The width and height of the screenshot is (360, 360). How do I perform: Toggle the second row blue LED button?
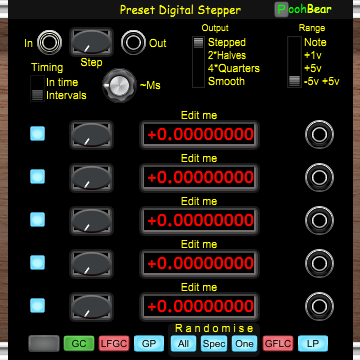pyautogui.click(x=37, y=176)
